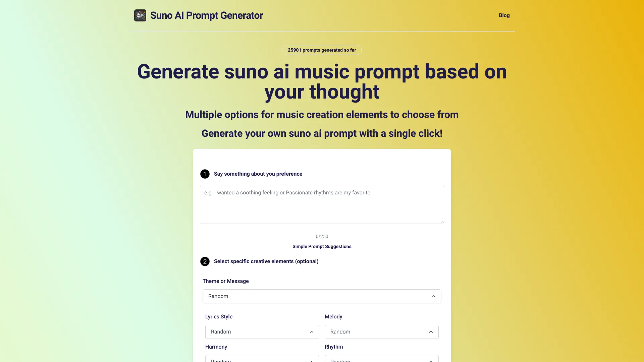Select the Random option in Melody field
This screenshot has height=362, width=644.
click(x=381, y=331)
